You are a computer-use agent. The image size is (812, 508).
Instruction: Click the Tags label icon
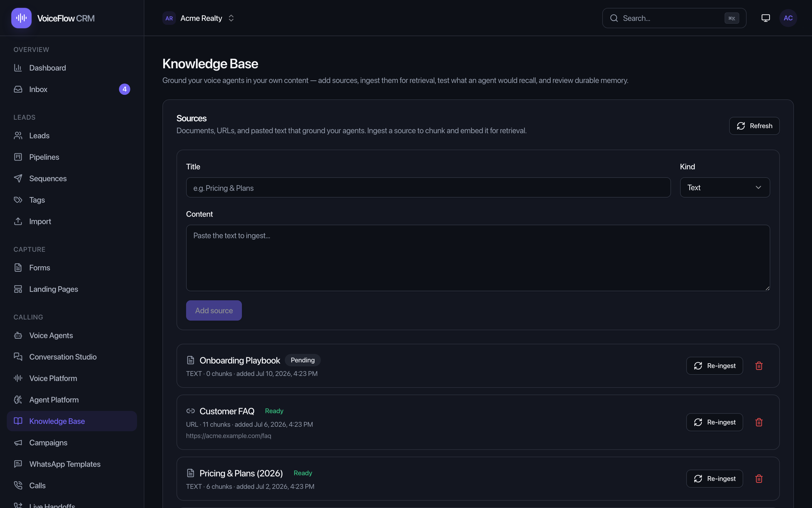(x=18, y=200)
